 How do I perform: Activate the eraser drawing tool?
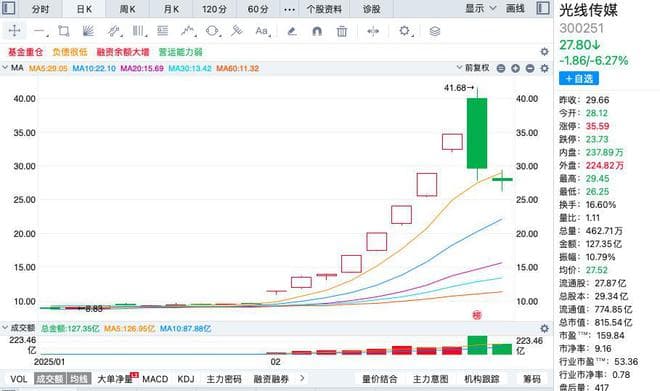[x=292, y=31]
